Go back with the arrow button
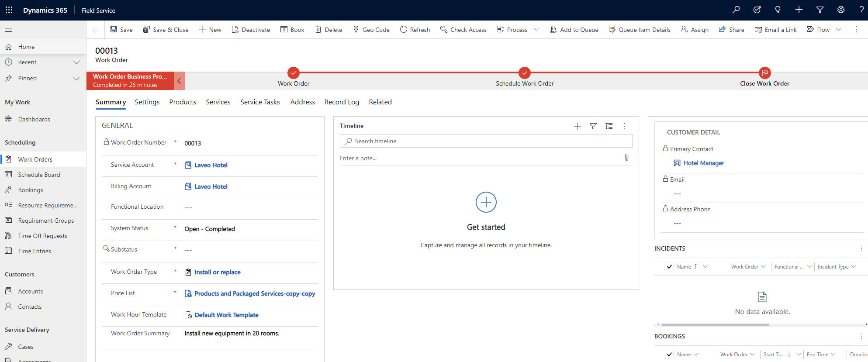This screenshot has height=362, width=868. pyautogui.click(x=95, y=30)
